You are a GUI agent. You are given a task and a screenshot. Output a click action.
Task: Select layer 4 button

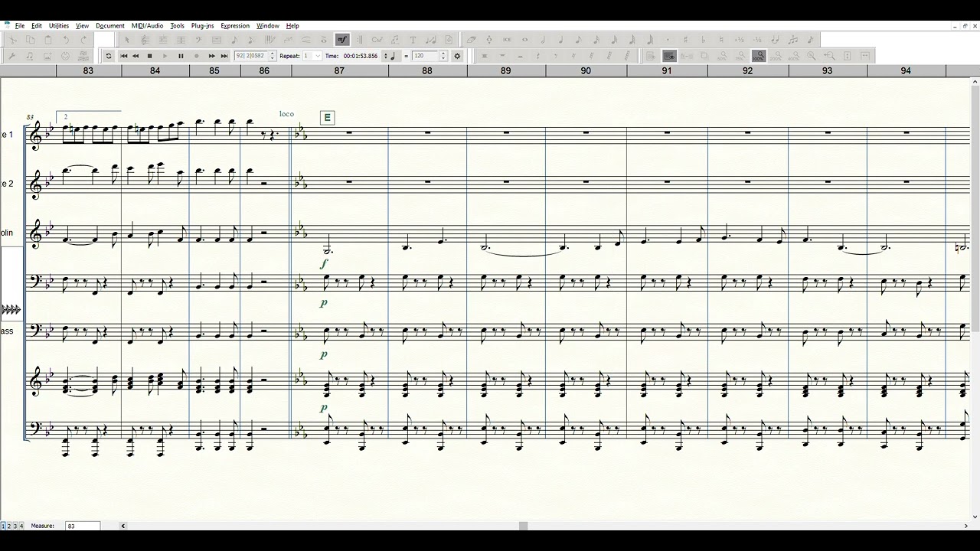(x=21, y=526)
